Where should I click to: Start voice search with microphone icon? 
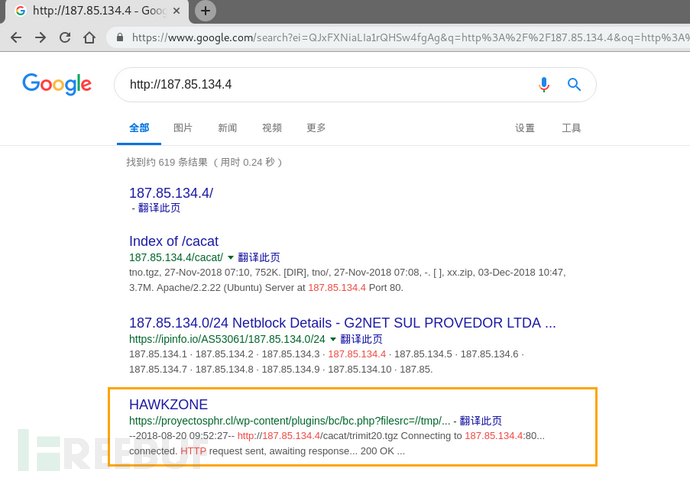point(544,84)
